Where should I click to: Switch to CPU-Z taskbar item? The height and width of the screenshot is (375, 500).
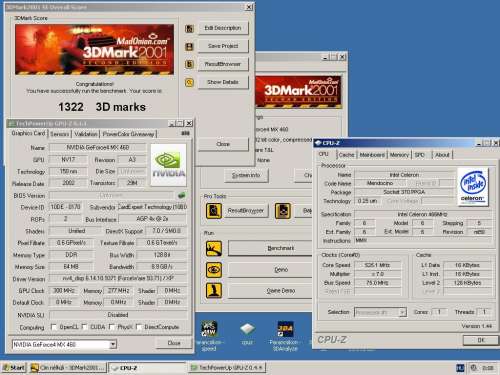[x=147, y=368]
